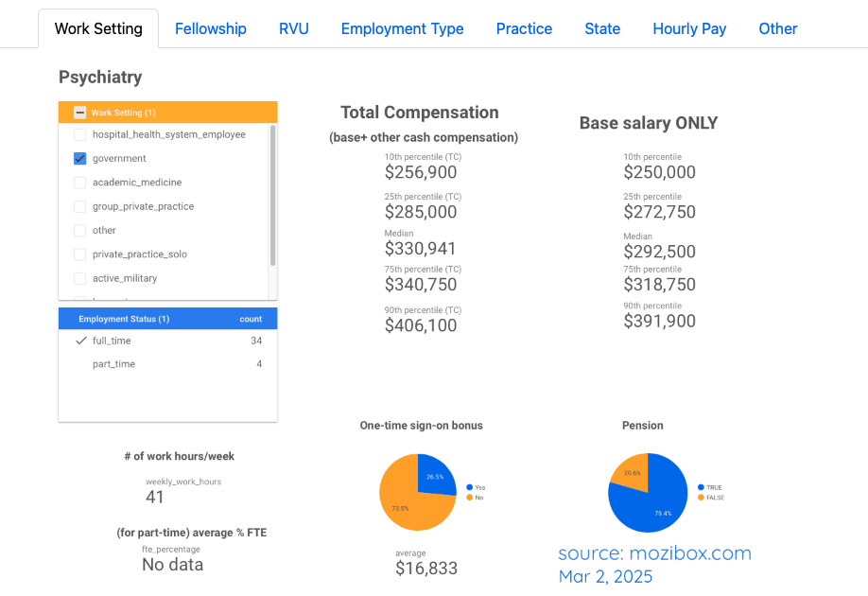Open the Hourly Pay tab

pos(689,29)
